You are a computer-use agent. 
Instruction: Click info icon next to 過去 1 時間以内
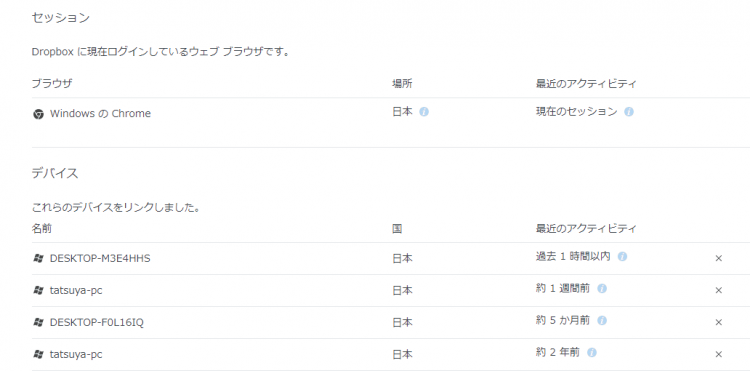pos(622,257)
